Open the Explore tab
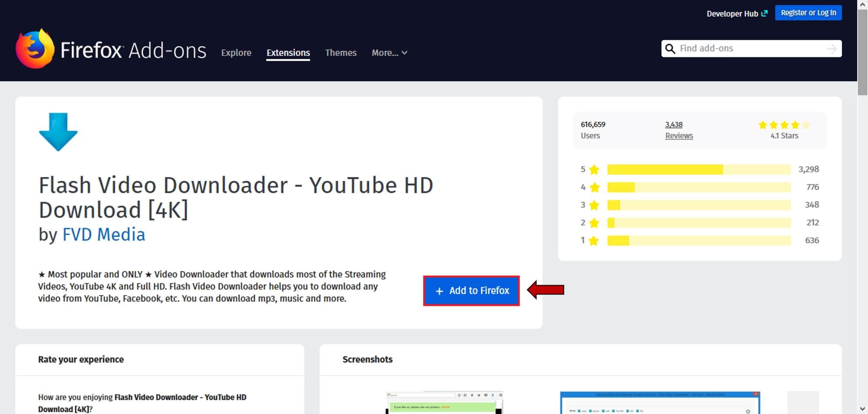The image size is (868, 414). (236, 52)
